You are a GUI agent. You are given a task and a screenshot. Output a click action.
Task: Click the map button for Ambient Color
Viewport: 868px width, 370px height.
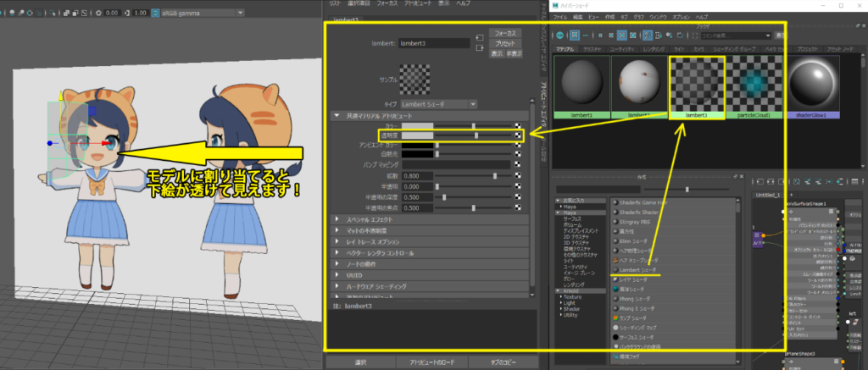pyautogui.click(x=518, y=145)
